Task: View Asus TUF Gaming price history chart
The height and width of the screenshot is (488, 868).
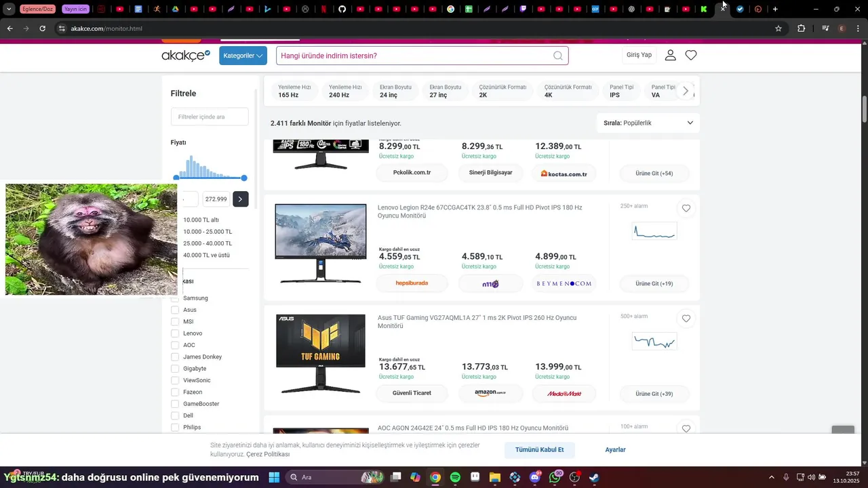Action: (654, 341)
